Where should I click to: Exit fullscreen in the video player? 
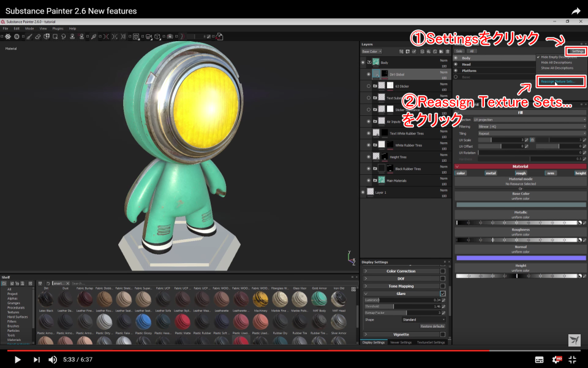(573, 359)
